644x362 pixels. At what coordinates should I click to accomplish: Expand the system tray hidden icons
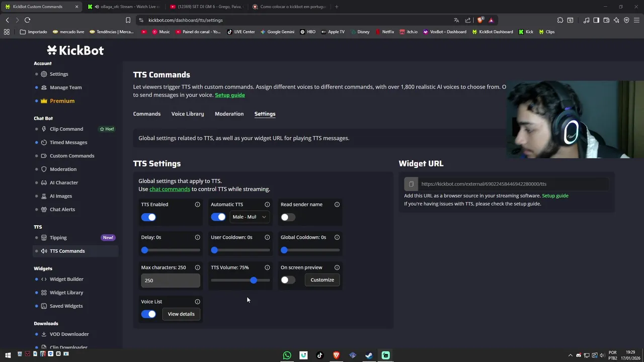[x=570, y=355]
